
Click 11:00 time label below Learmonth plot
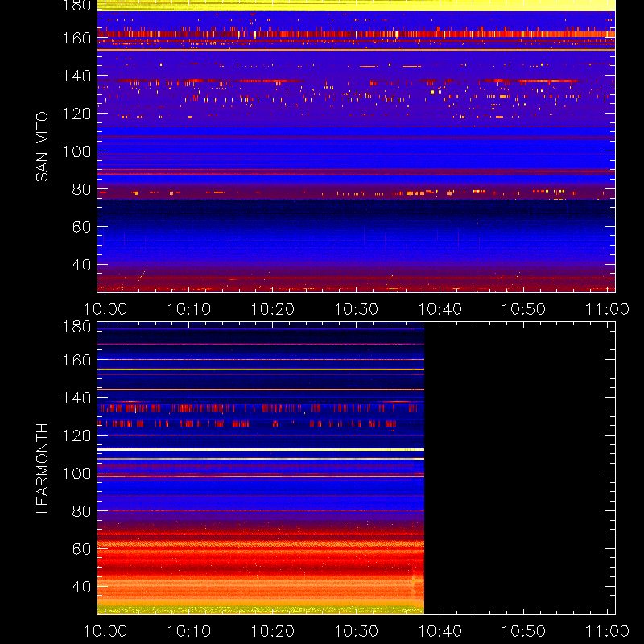(x=607, y=631)
